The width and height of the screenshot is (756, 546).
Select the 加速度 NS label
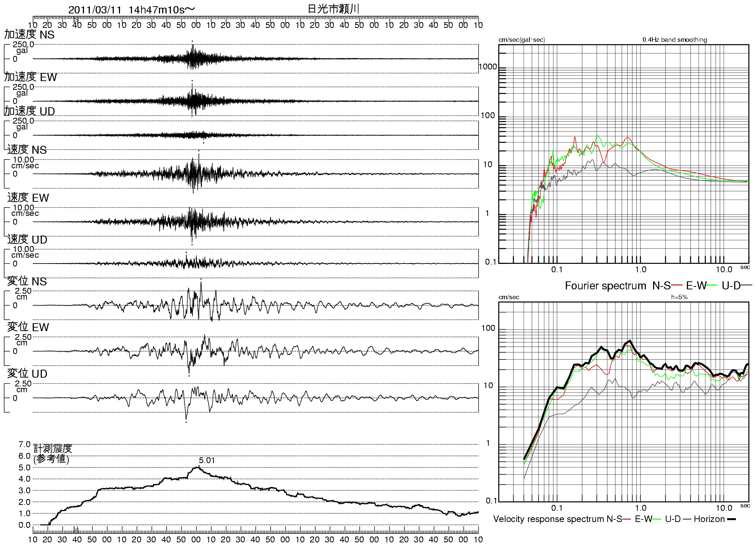pos(29,35)
